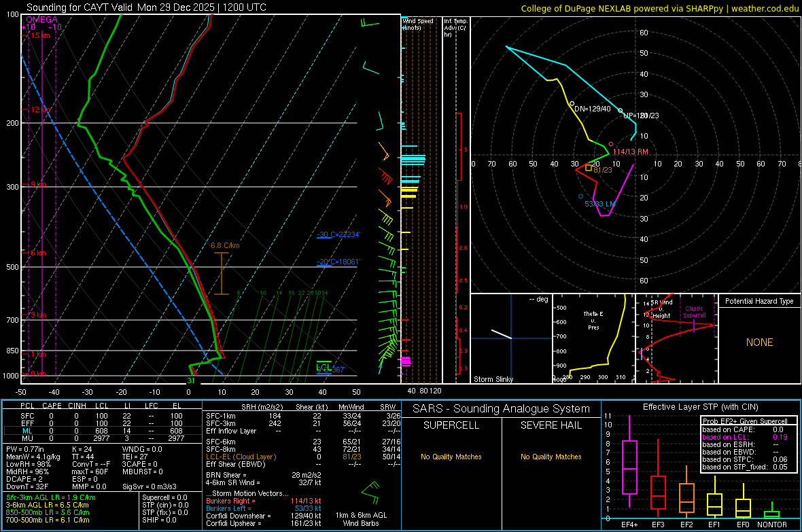Click the 'K = 24' index
802x532 pixels.
[x=82, y=449]
